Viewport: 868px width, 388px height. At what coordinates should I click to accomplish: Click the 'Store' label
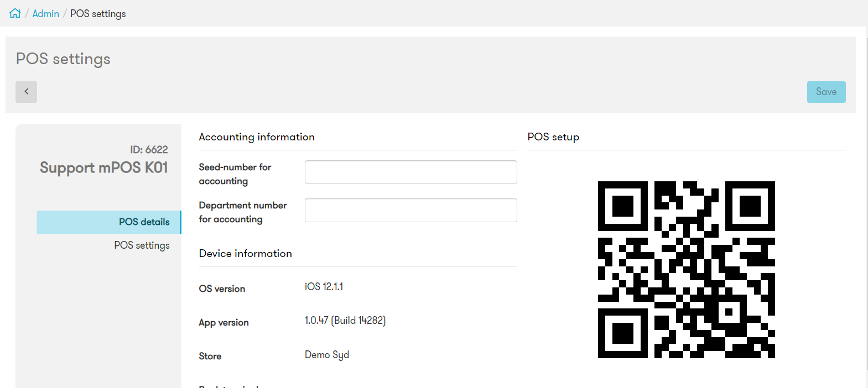pos(210,356)
